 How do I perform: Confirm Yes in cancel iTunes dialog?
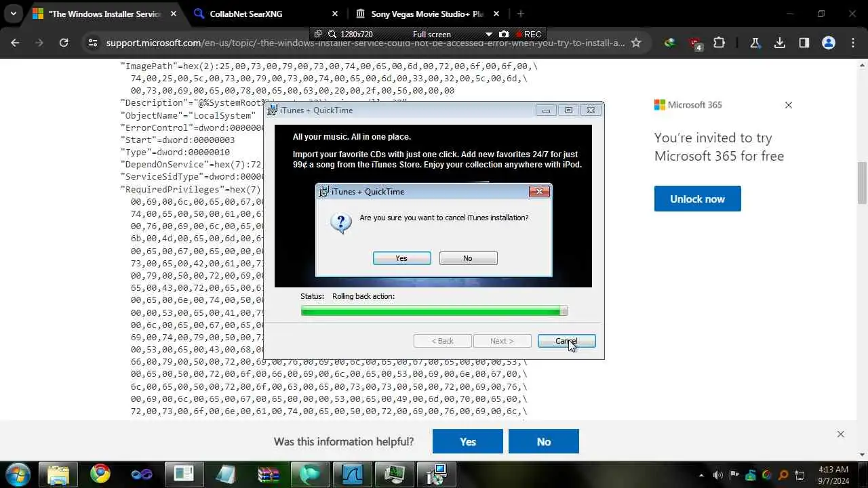pyautogui.click(x=401, y=258)
